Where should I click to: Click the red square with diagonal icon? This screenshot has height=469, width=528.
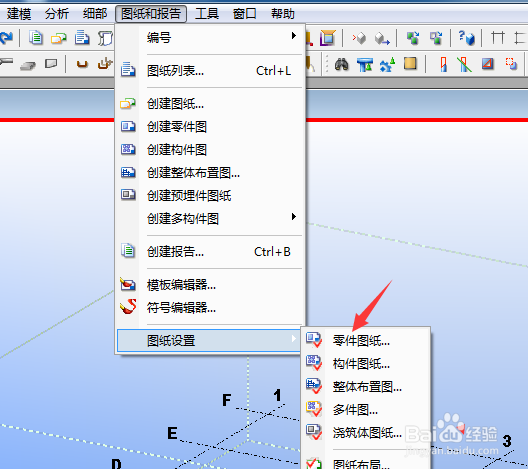[x=488, y=63]
